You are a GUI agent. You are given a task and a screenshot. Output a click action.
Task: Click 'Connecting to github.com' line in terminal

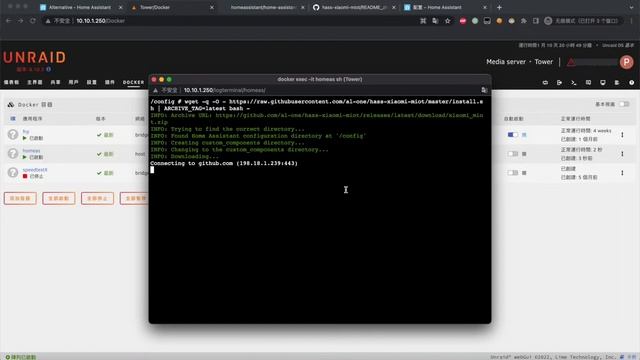click(224, 163)
